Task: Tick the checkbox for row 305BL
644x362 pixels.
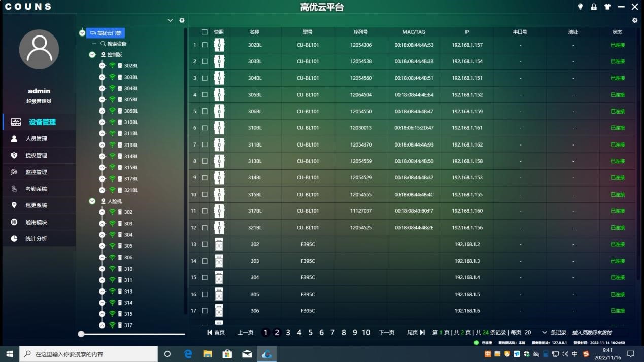Action: click(x=205, y=95)
